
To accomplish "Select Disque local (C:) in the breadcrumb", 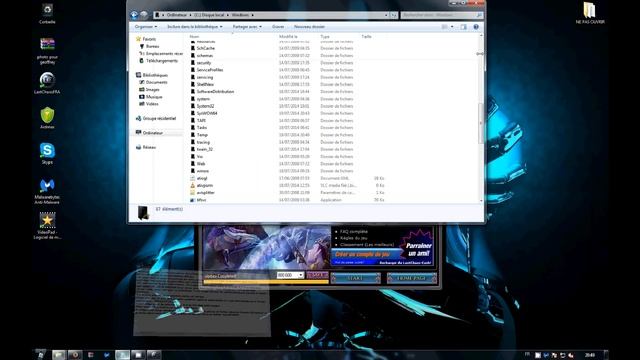I will pyautogui.click(x=209, y=15).
